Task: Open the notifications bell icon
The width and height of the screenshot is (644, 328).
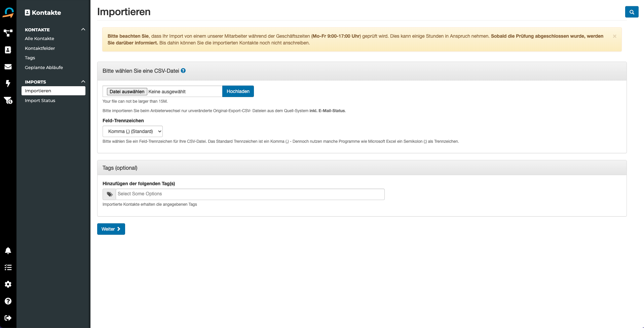Action: (x=8, y=251)
